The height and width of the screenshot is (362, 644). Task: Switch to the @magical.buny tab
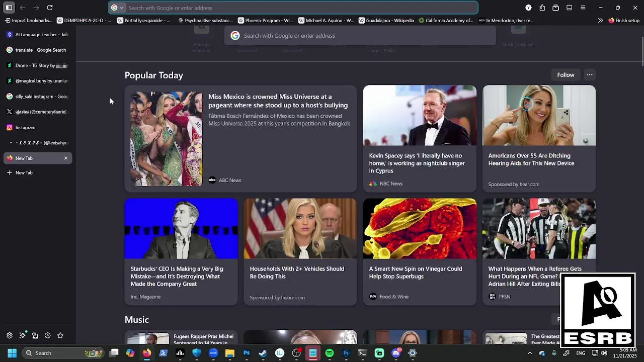(38, 80)
